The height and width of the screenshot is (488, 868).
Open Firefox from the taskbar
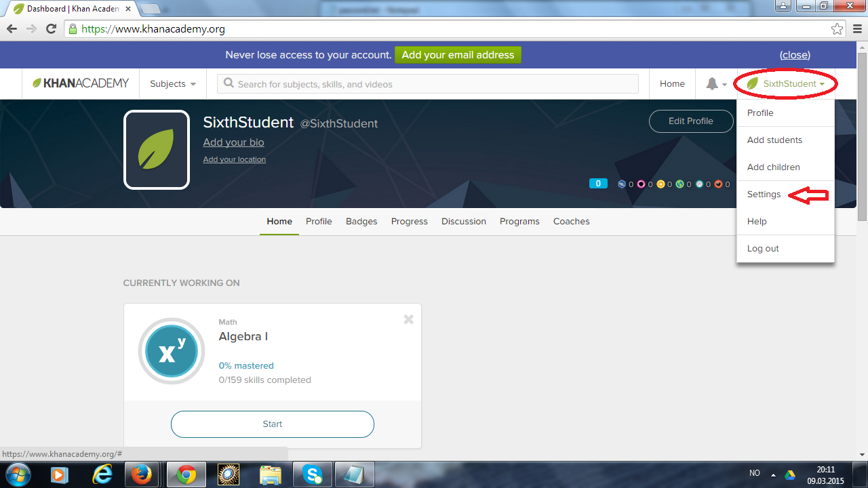click(x=143, y=475)
